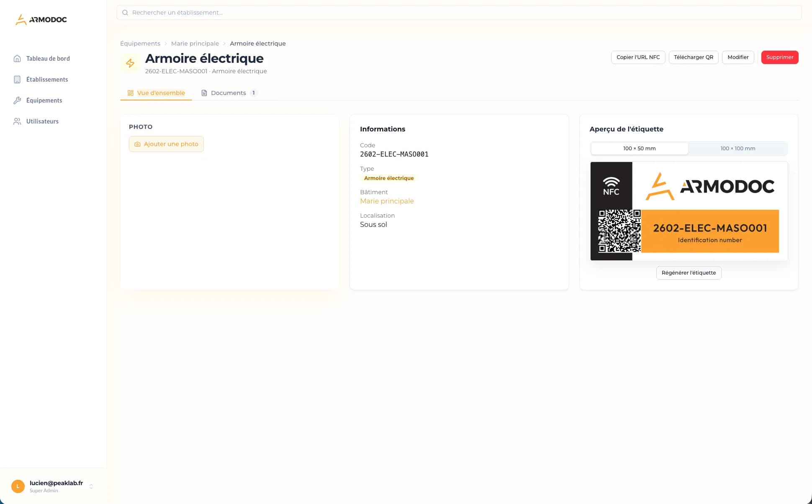The width and height of the screenshot is (812, 504).
Task: Select the 100 × 50 mm label size
Action: (x=639, y=149)
